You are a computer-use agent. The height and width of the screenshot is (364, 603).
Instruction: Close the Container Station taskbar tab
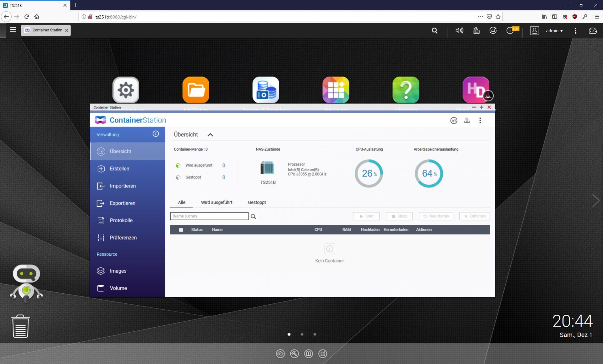coord(66,30)
